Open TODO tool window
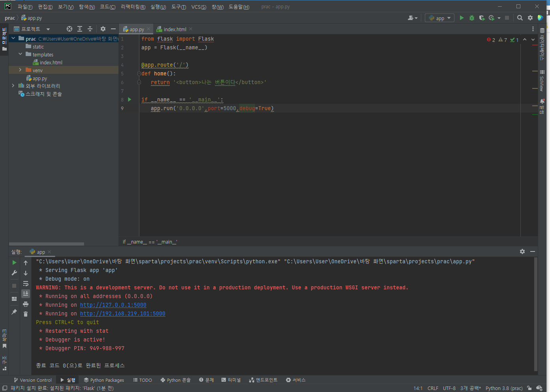 coord(143,380)
